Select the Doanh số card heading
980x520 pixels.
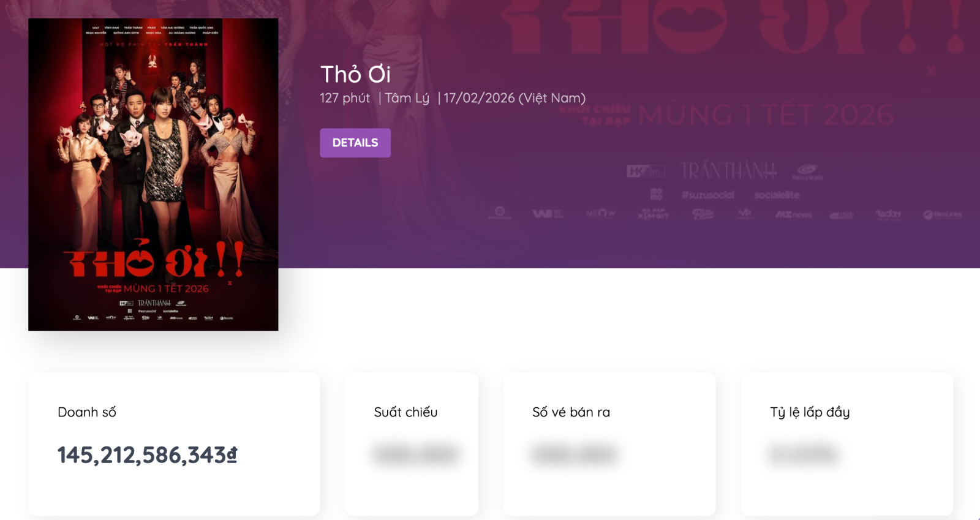[87, 412]
